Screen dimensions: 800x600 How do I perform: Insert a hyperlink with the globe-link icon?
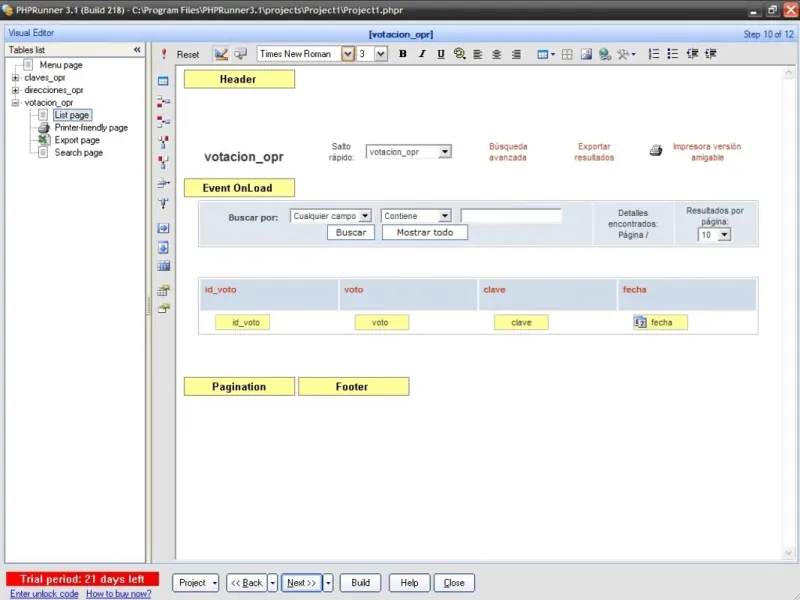[x=605, y=54]
